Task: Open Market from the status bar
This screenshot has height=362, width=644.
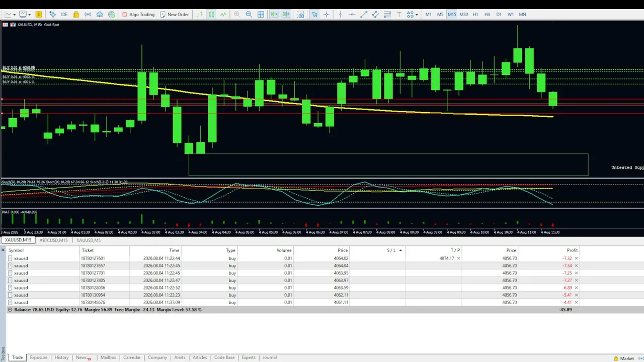Action: pos(623,358)
